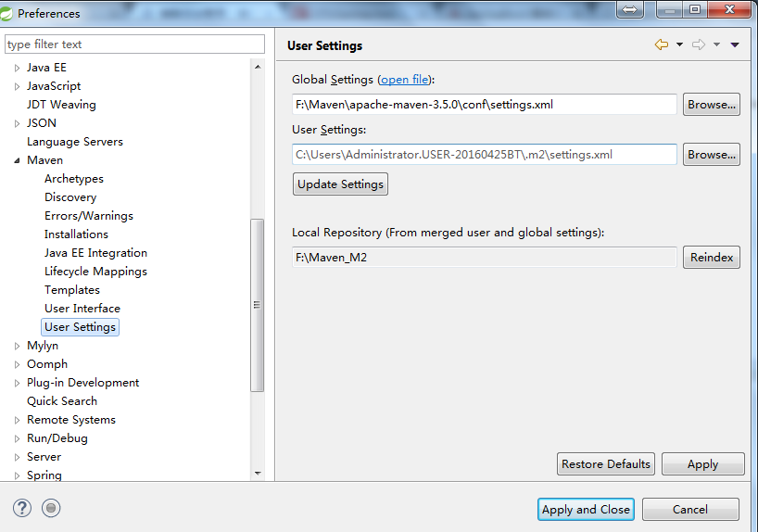
Task: Open the preferences view menu triangle
Action: [x=735, y=44]
